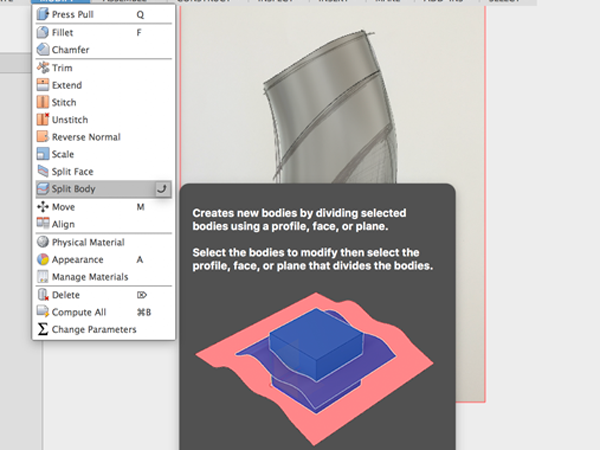Image resolution: width=600 pixels, height=450 pixels.
Task: Click the Manage Materials icon
Action: tap(42, 277)
